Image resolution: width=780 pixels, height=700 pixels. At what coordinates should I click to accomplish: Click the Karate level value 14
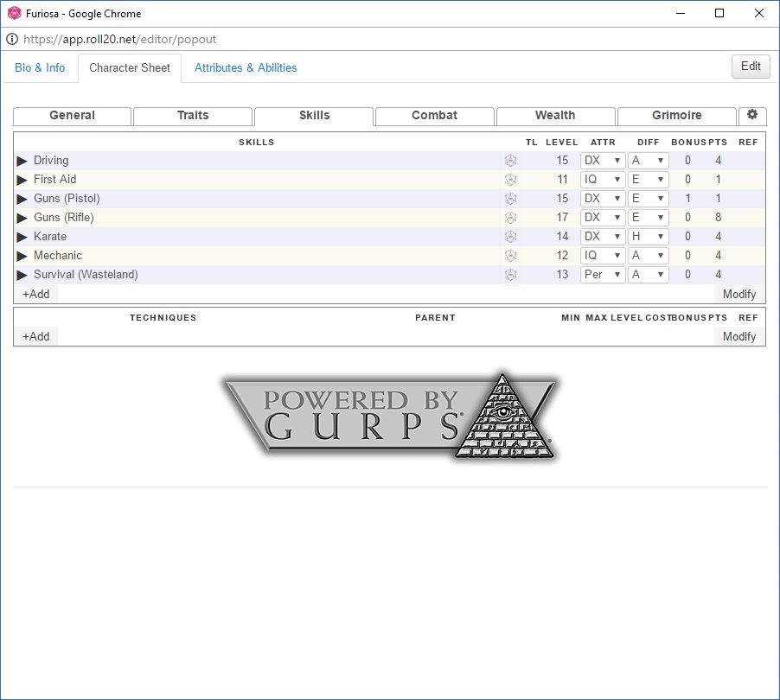(x=562, y=237)
